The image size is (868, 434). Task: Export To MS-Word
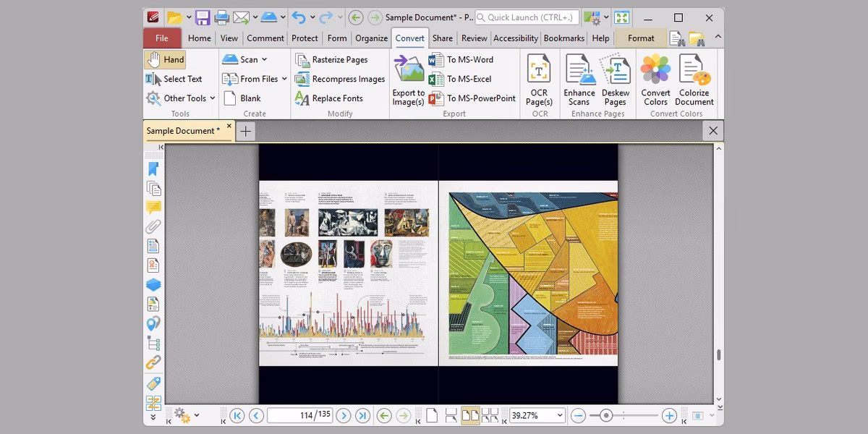tap(461, 59)
